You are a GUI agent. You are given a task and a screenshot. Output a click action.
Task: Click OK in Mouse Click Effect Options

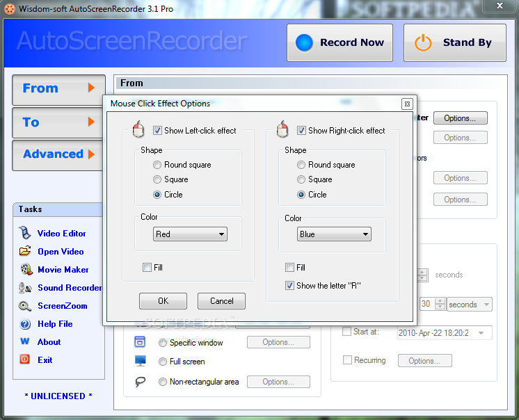(163, 301)
